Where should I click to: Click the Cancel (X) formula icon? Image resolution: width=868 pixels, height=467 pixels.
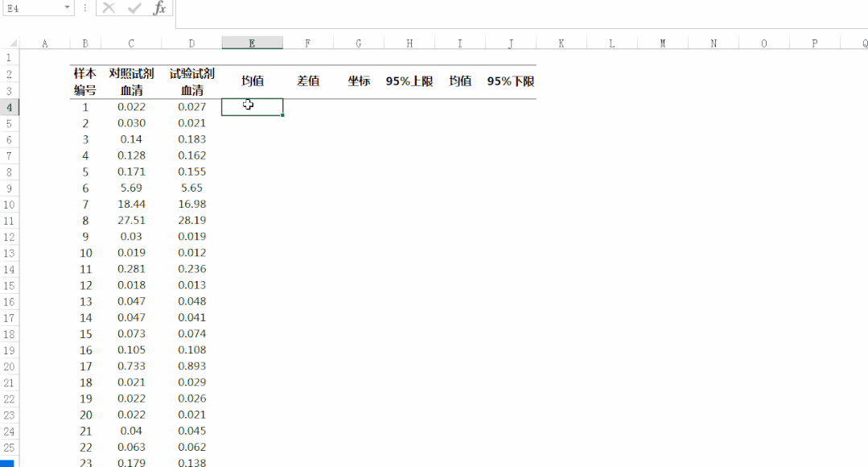[x=109, y=8]
